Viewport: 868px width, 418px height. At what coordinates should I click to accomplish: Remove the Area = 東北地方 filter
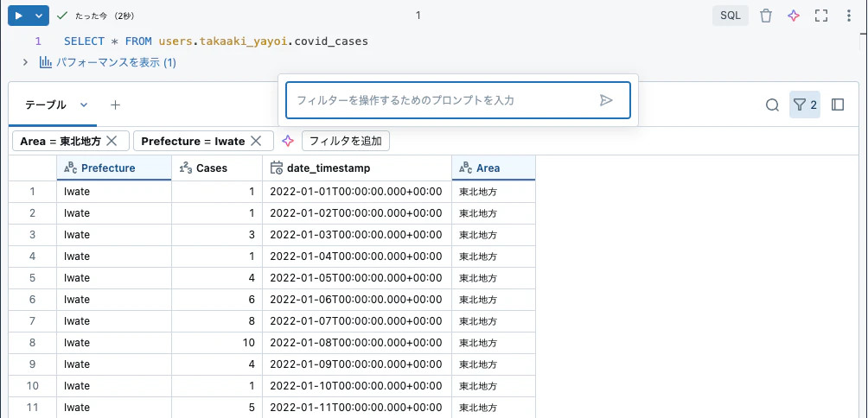point(112,141)
